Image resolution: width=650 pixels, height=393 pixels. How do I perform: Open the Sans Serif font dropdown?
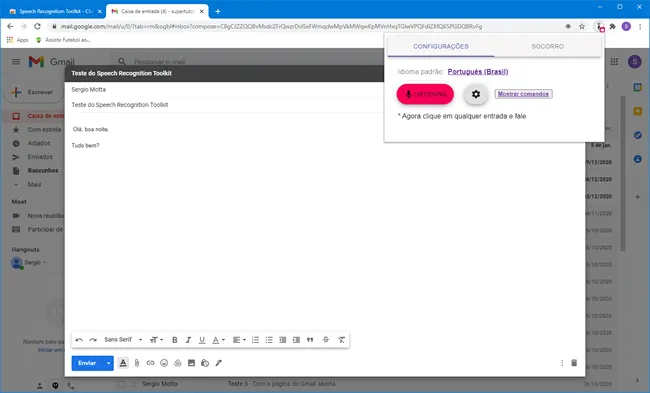tap(123, 340)
